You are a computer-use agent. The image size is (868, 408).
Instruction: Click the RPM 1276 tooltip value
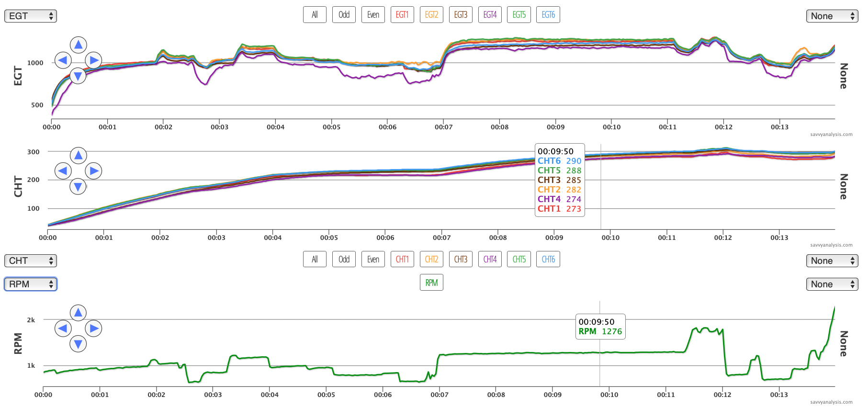click(612, 331)
